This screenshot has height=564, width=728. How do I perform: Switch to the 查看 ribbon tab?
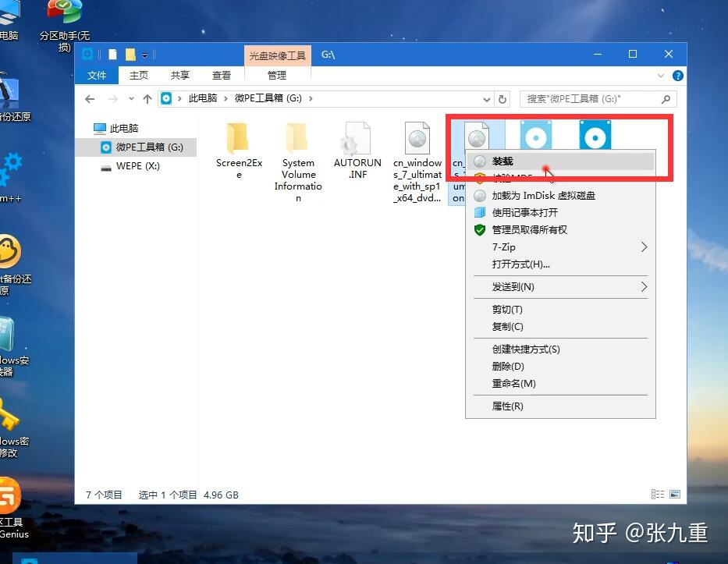coord(221,75)
